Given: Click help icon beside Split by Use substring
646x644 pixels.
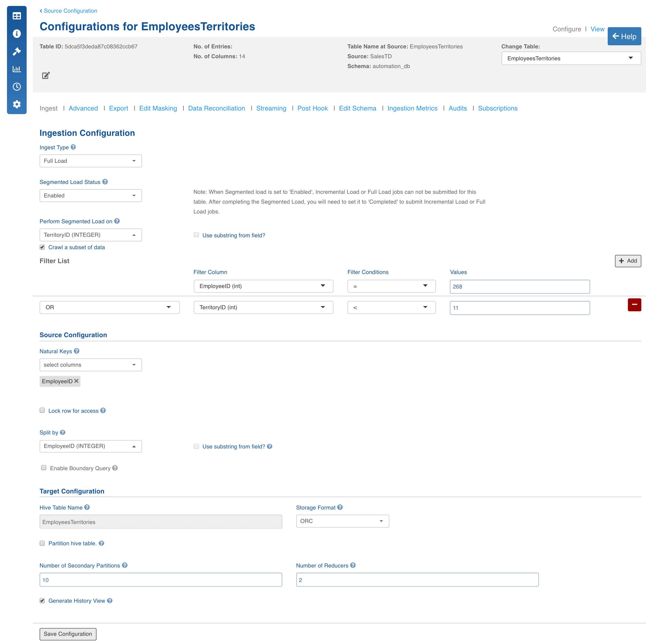Looking at the screenshot, I should [x=270, y=446].
